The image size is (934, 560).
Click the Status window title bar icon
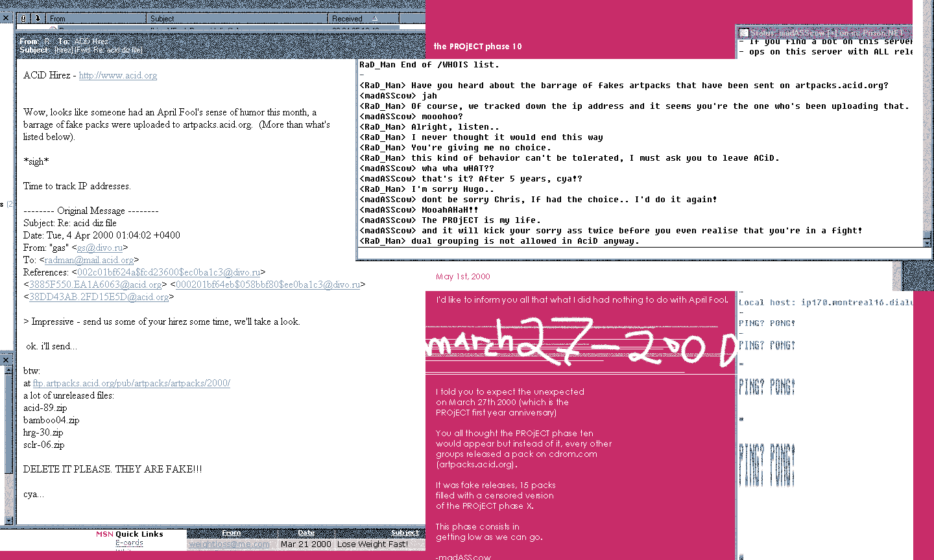[744, 32]
